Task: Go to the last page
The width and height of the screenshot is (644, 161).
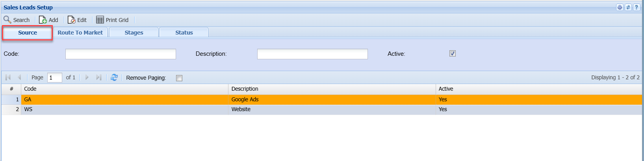Action: pyautogui.click(x=99, y=77)
